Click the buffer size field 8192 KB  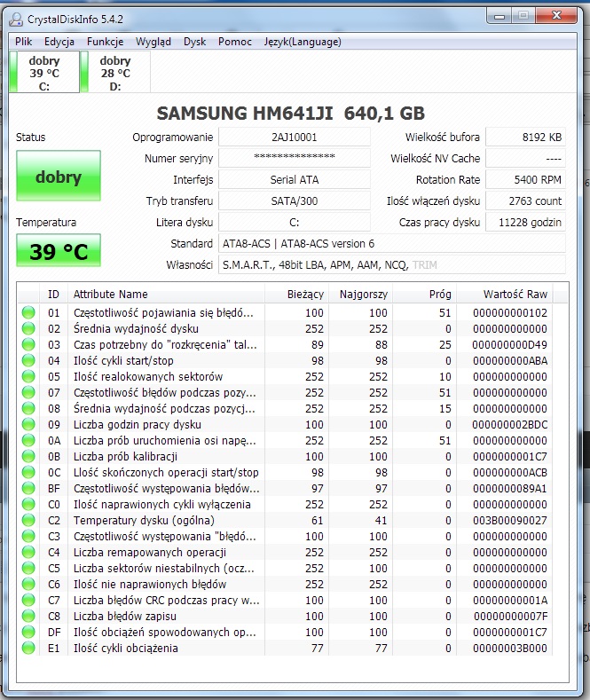[x=525, y=137]
